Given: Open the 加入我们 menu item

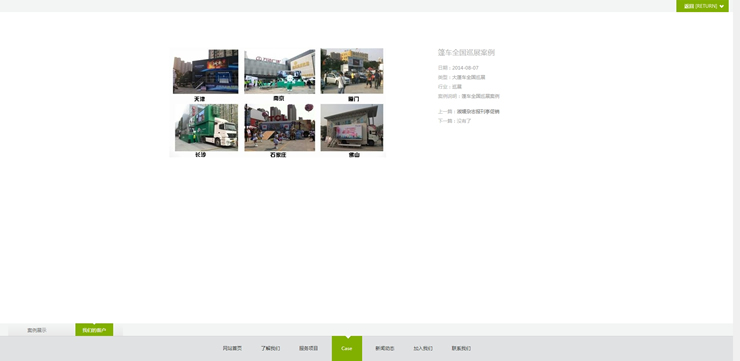Looking at the screenshot, I should 423,349.
